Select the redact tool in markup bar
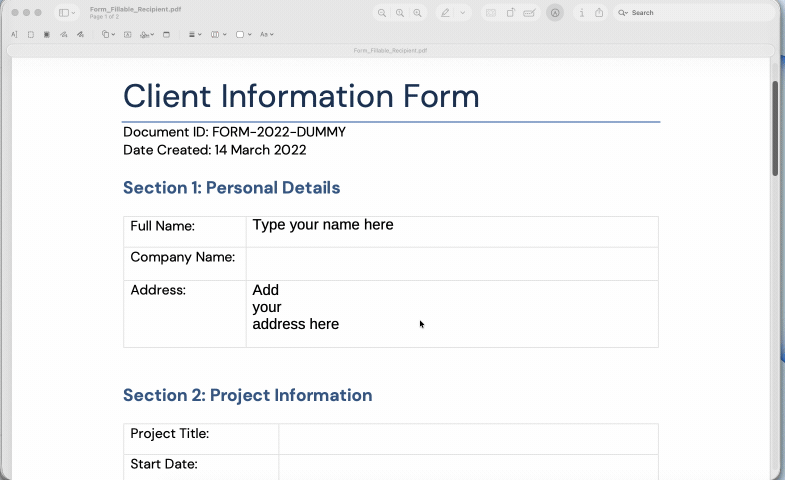Image resolution: width=785 pixels, height=480 pixels. point(47,35)
